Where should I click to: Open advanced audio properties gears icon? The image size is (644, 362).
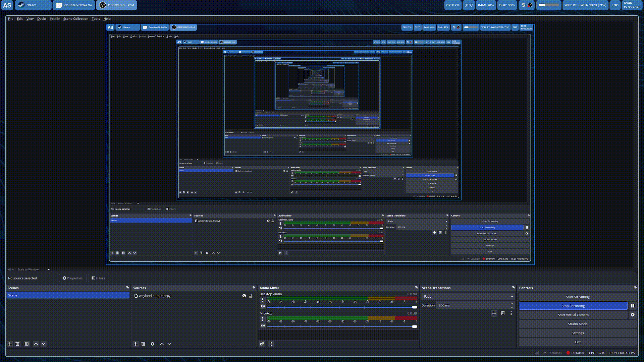[x=262, y=344]
